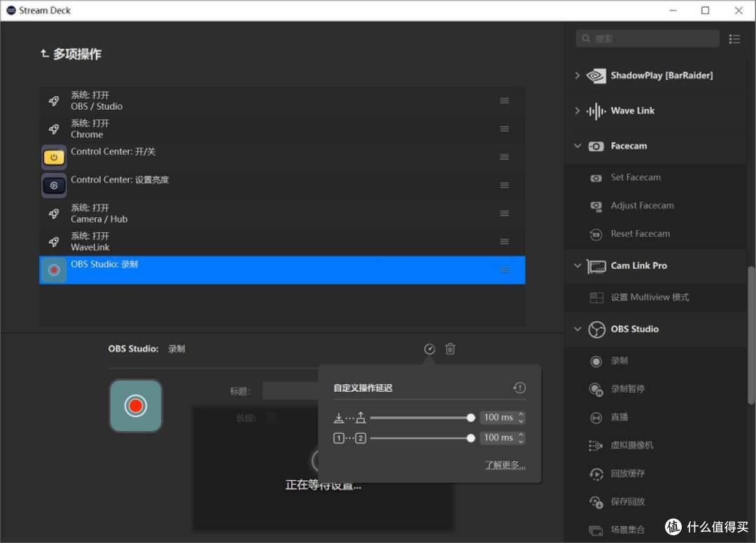
Task: Delete the action with trash icon
Action: [450, 349]
